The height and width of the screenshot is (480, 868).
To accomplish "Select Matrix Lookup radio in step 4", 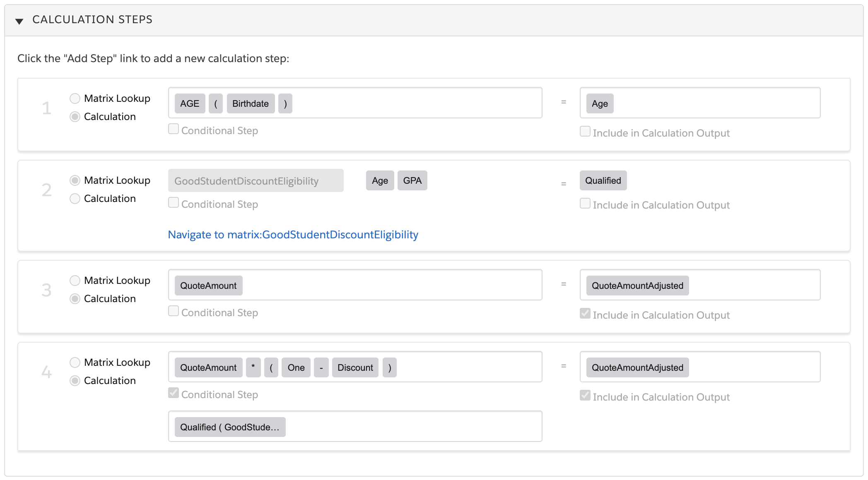I will 75,362.
